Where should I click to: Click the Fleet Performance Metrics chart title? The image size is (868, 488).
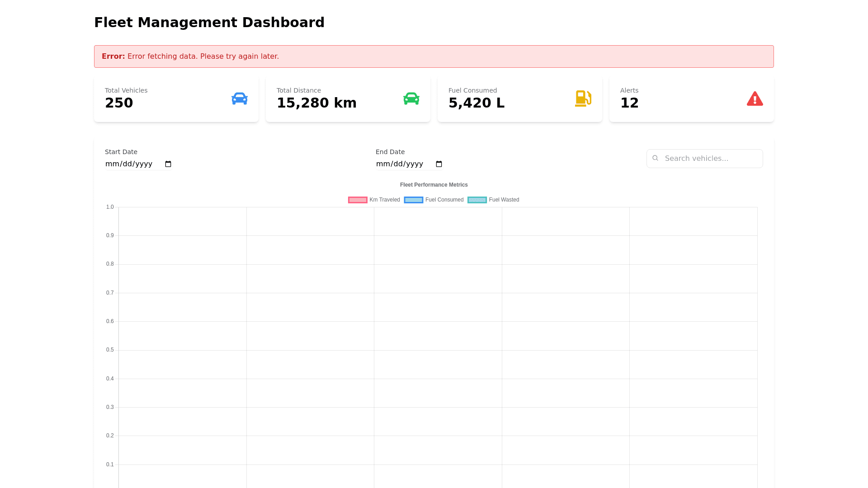point(434,185)
